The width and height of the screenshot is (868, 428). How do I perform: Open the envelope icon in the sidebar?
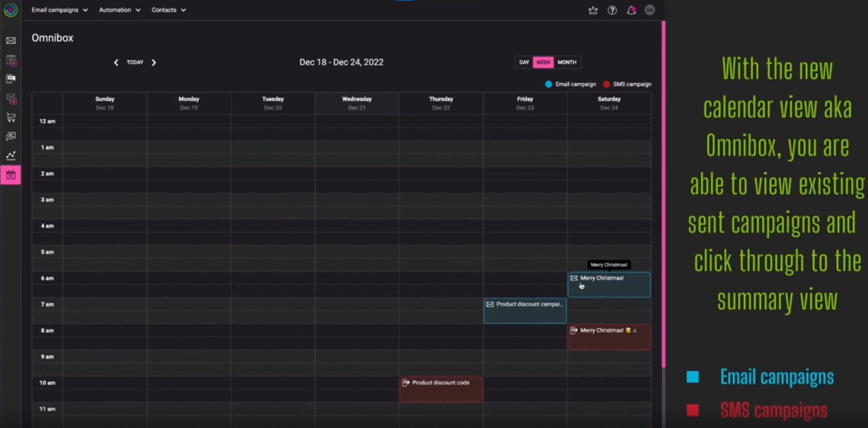[11, 41]
